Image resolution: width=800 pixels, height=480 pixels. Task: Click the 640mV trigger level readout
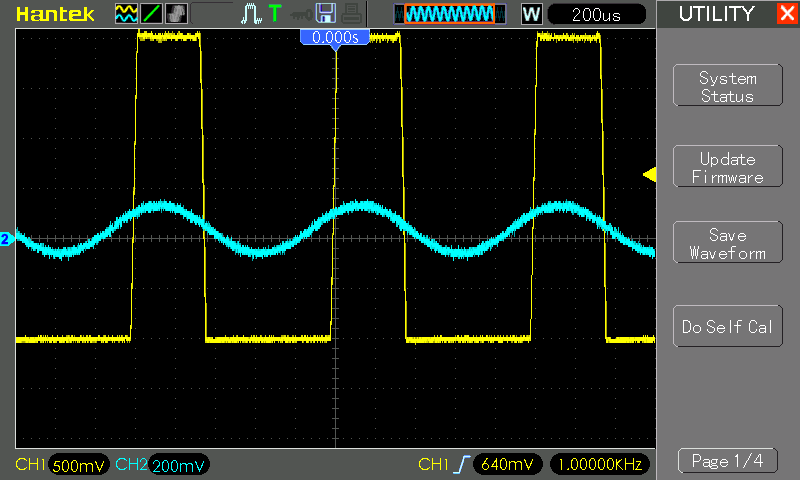point(507,464)
